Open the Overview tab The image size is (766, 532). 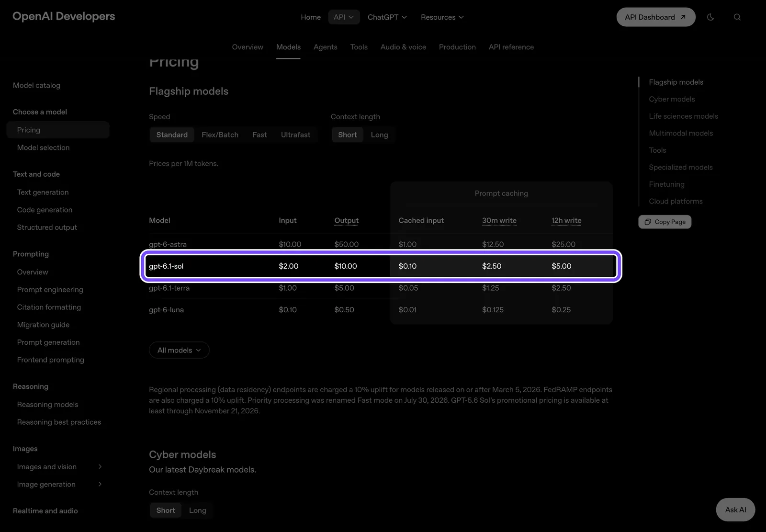tap(248, 47)
